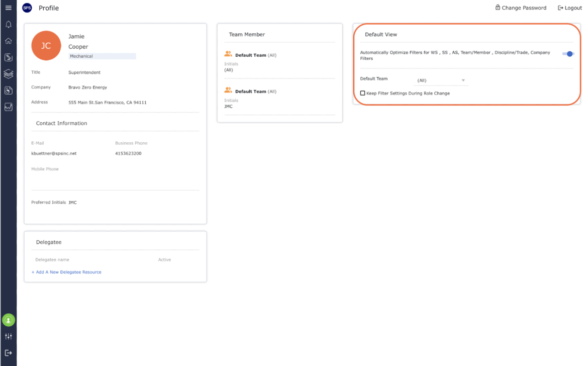The width and height of the screenshot is (588, 366).
Task: Click the Default View section heading
Action: (381, 35)
